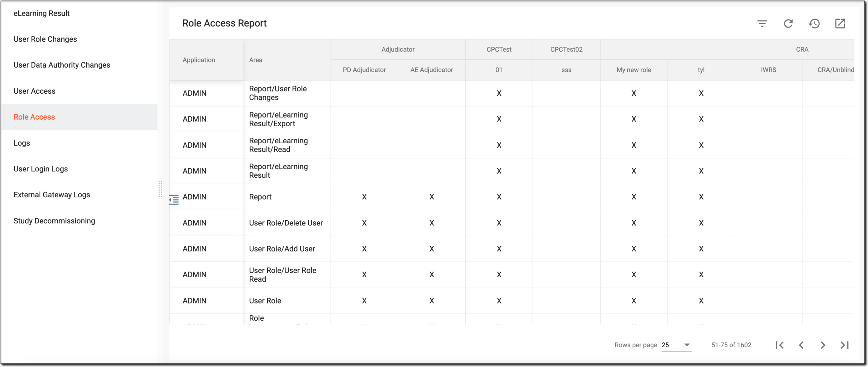
Task: Click the Adjudicator group header
Action: (x=398, y=50)
